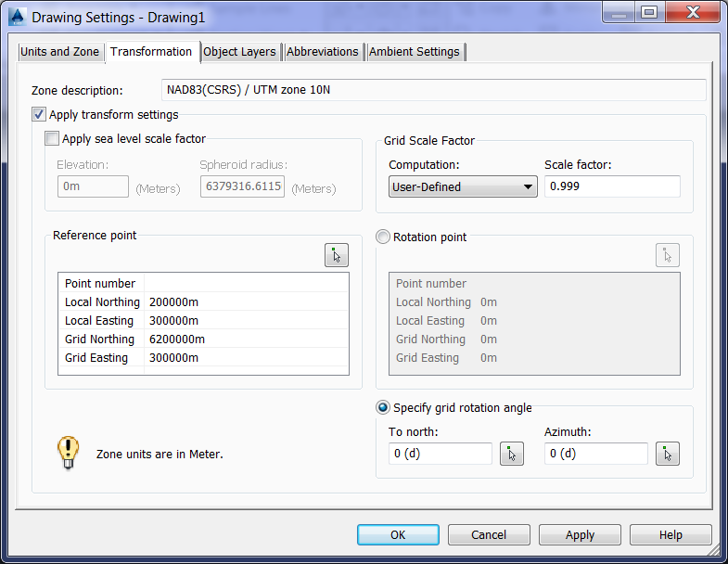Minimize the Drawing Settings window

pyautogui.click(x=619, y=12)
